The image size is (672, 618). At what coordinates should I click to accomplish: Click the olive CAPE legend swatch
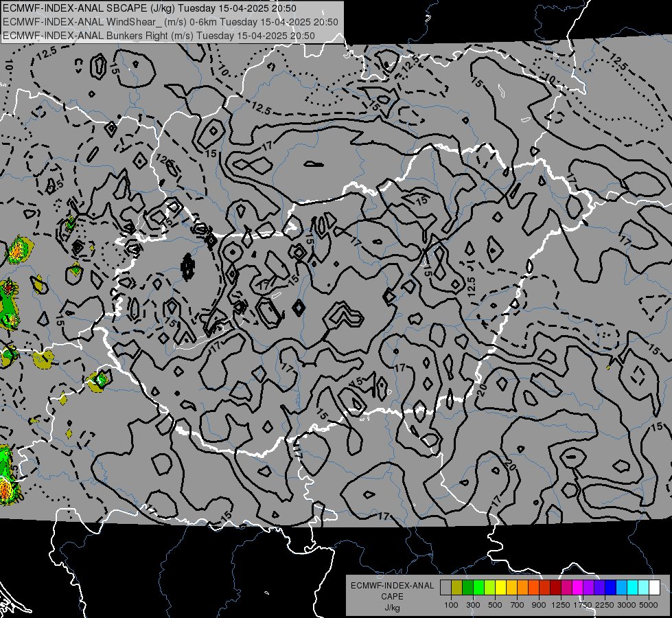(x=456, y=588)
